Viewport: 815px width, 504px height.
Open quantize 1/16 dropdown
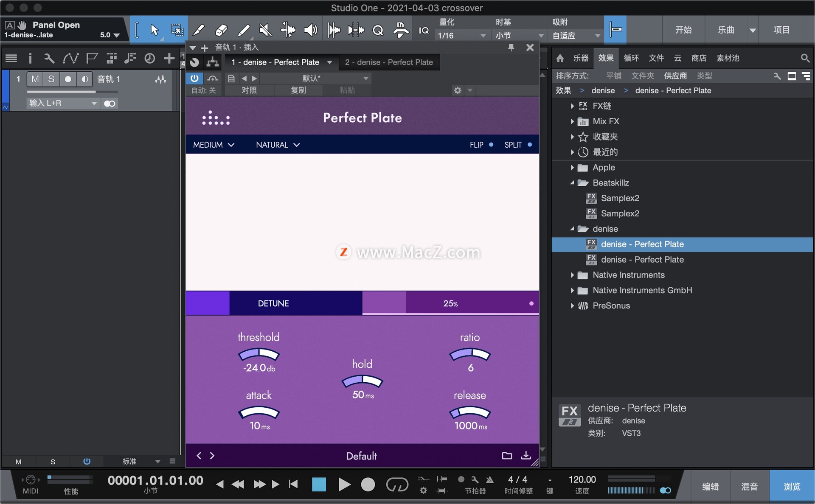[x=461, y=36]
